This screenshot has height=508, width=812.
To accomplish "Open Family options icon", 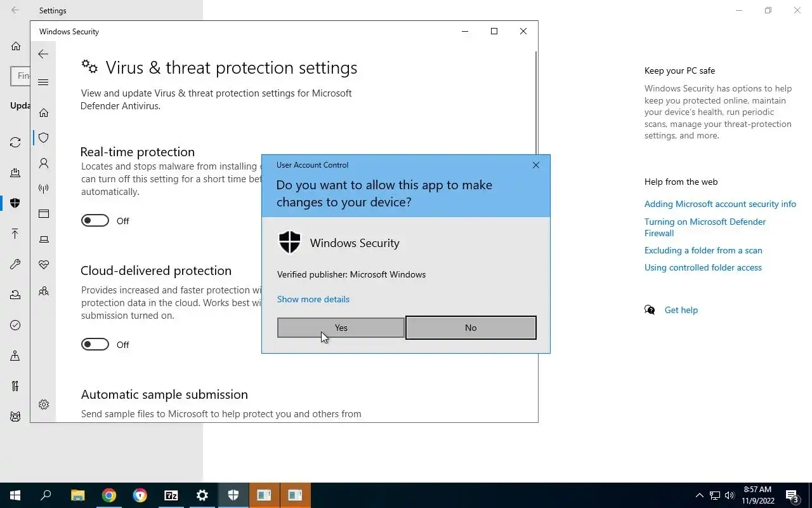I will pos(44,291).
